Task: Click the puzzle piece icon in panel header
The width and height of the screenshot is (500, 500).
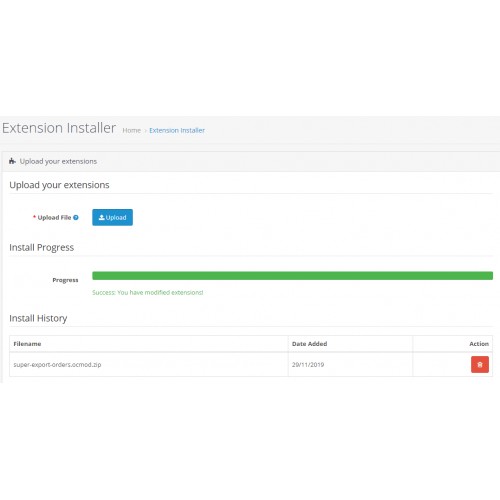Action: point(12,161)
